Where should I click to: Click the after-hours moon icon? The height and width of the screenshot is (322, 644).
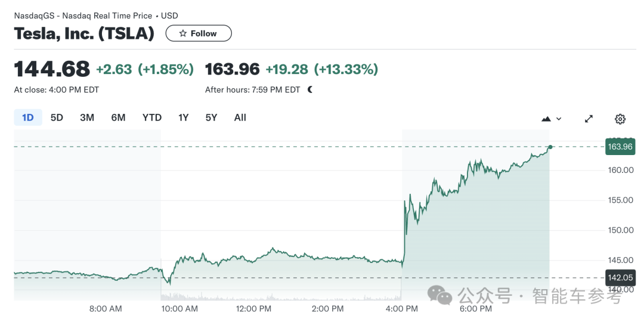(310, 89)
